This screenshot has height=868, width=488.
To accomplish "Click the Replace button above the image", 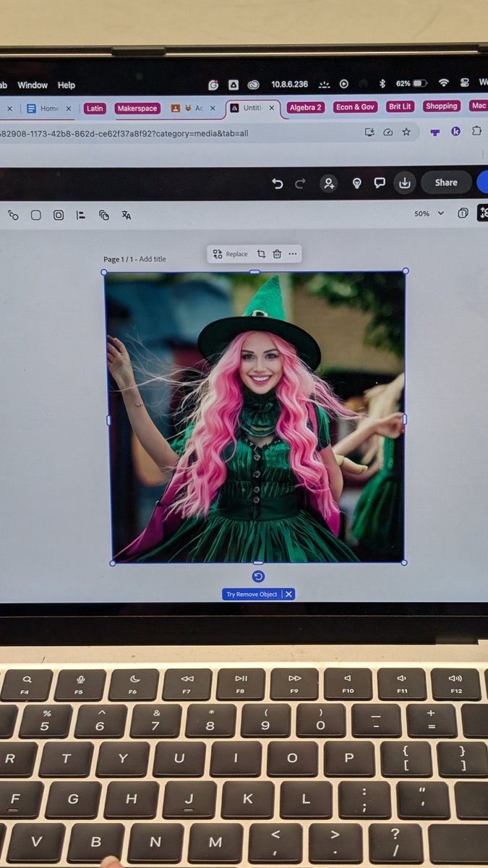I will click(x=230, y=254).
